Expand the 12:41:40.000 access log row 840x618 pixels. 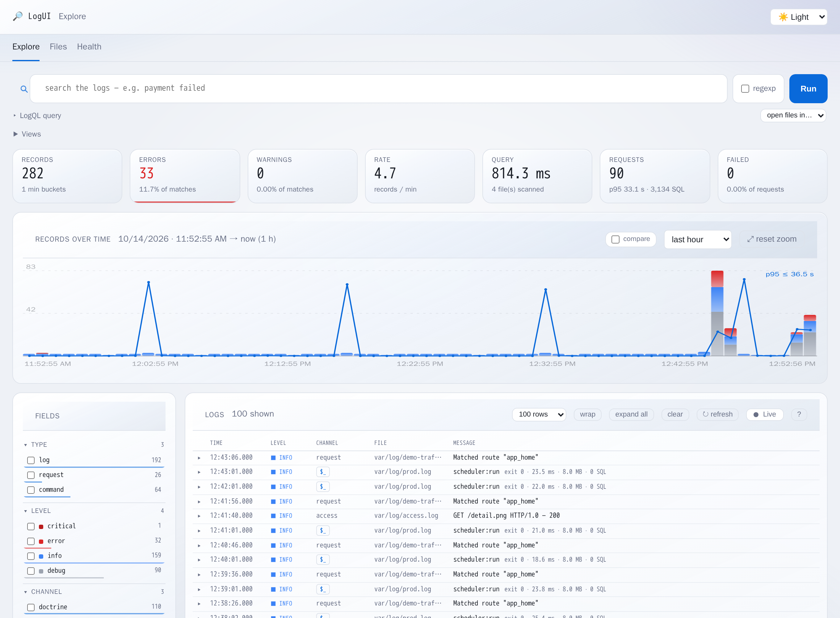[199, 516]
